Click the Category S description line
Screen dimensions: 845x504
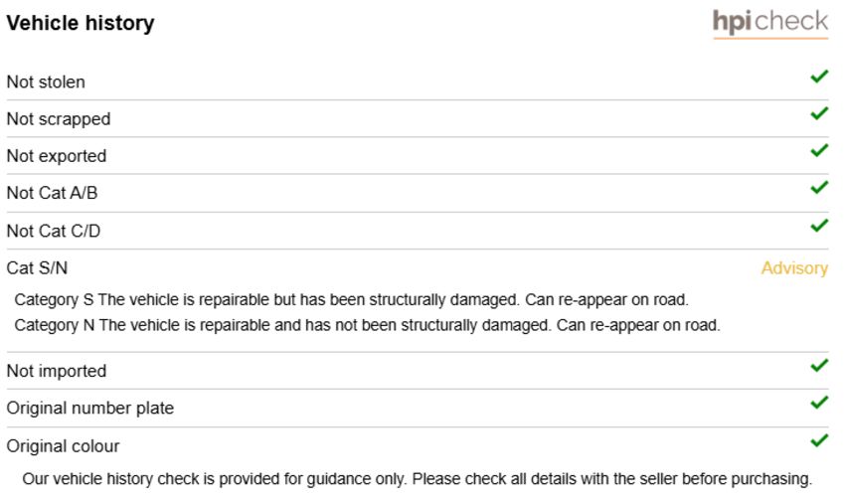pyautogui.click(x=351, y=299)
